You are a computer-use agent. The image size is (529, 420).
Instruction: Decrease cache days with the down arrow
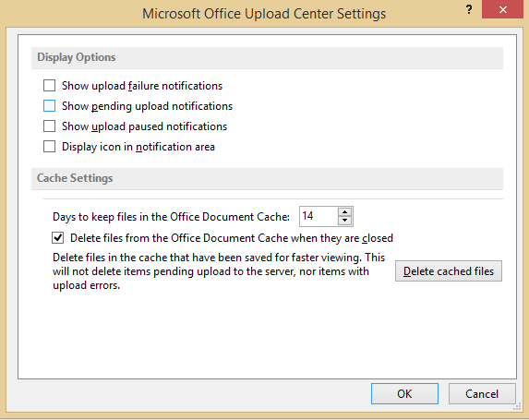click(344, 221)
